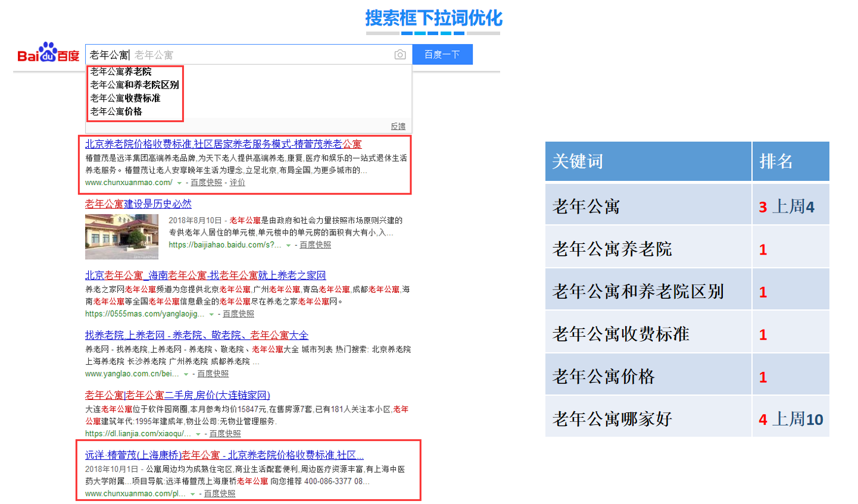Choose suggestion 老年公寓价格
The image size is (858, 504).
click(116, 111)
